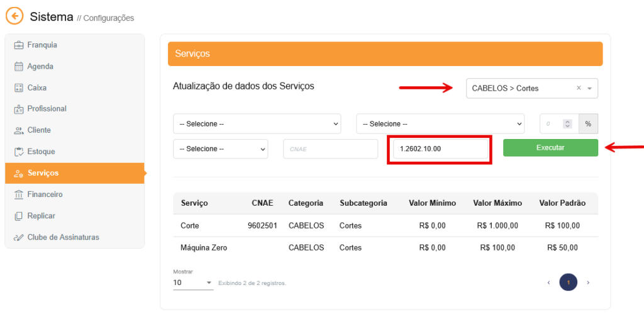Click the percentage number stepper arrows
This screenshot has width=644, height=314.
click(568, 124)
